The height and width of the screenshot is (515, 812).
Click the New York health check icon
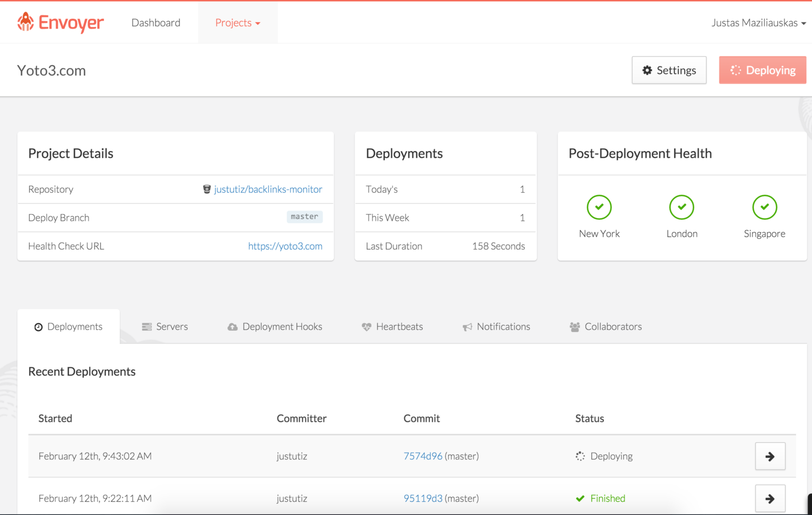pyautogui.click(x=599, y=207)
